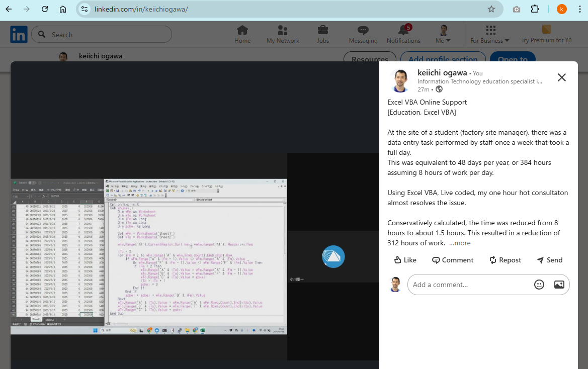
Task: Click the browser back arrow
Action: tap(9, 9)
